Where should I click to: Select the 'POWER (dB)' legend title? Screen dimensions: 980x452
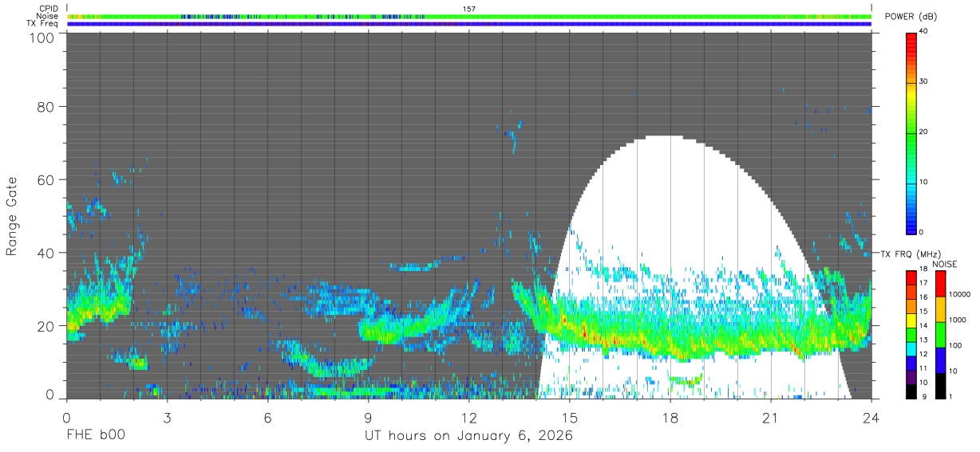click(x=911, y=17)
